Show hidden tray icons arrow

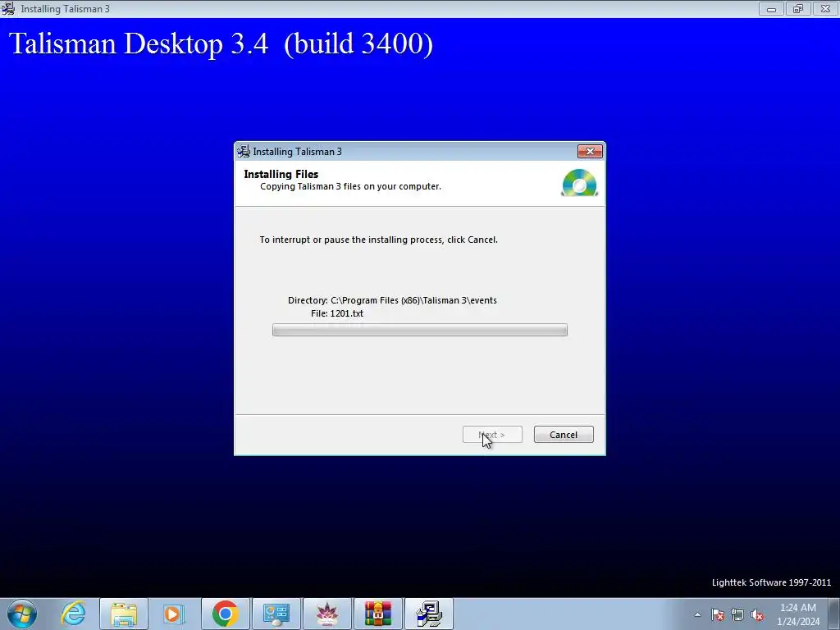click(x=697, y=614)
